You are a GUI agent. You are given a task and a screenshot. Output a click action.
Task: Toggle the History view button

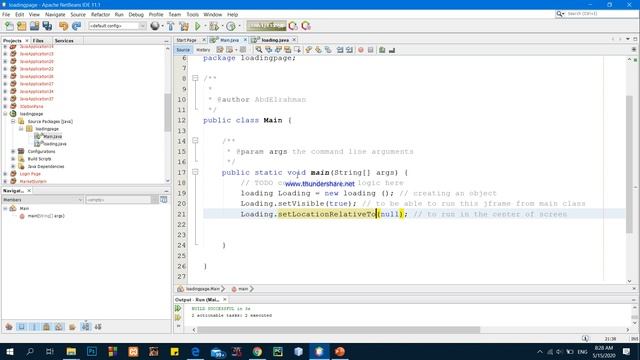point(203,50)
